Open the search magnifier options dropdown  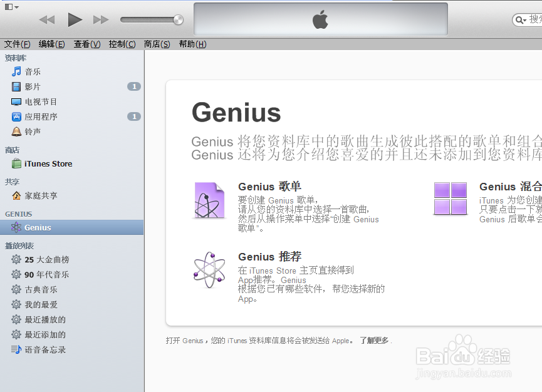coord(521,20)
